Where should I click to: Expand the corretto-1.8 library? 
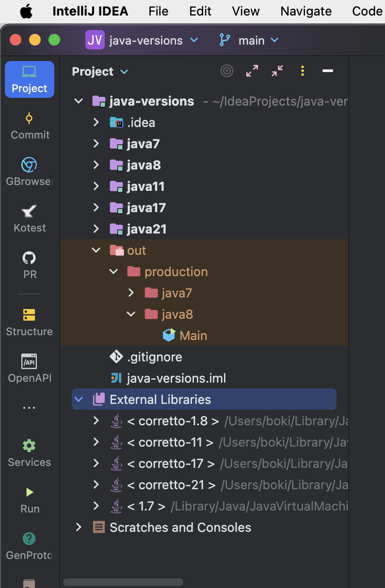coord(96,421)
